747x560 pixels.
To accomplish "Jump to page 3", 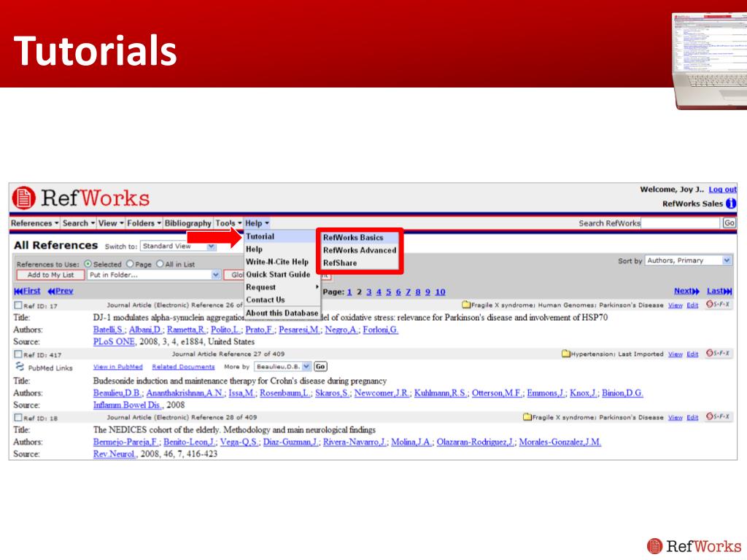I will 368,292.
